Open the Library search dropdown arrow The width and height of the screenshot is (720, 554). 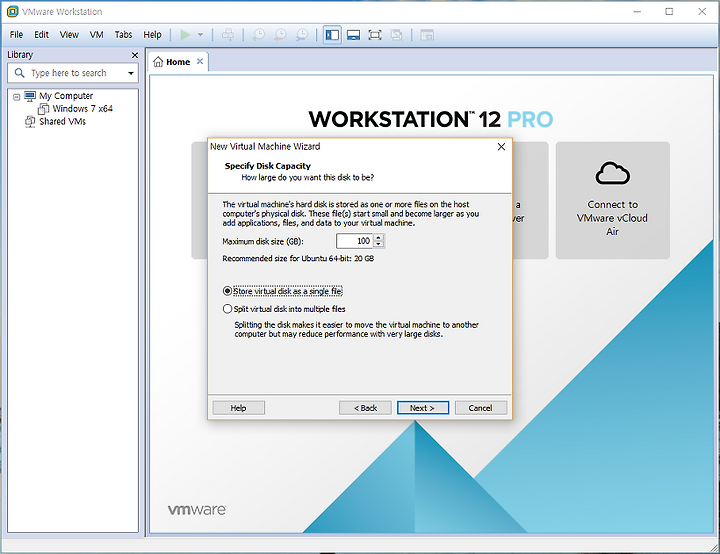[131, 73]
